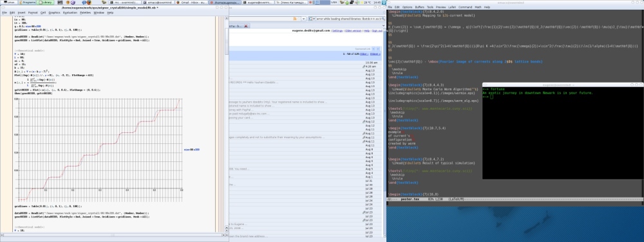Image resolution: width=644 pixels, height=242 pixels.
Task: Open Emacs LaTeX menu
Action: [452, 7]
